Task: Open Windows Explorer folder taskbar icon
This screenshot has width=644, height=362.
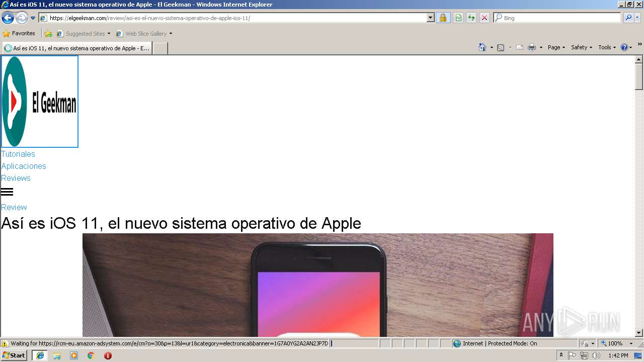Action: coord(57,355)
